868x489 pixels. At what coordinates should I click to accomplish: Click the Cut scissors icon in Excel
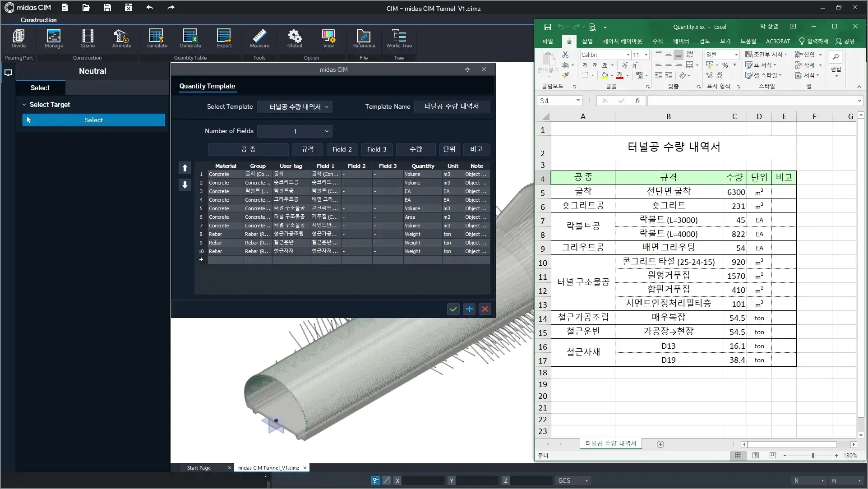point(565,55)
